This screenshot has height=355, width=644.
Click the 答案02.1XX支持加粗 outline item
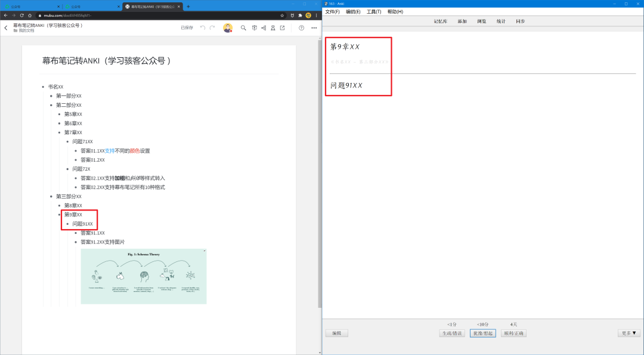[123, 178]
